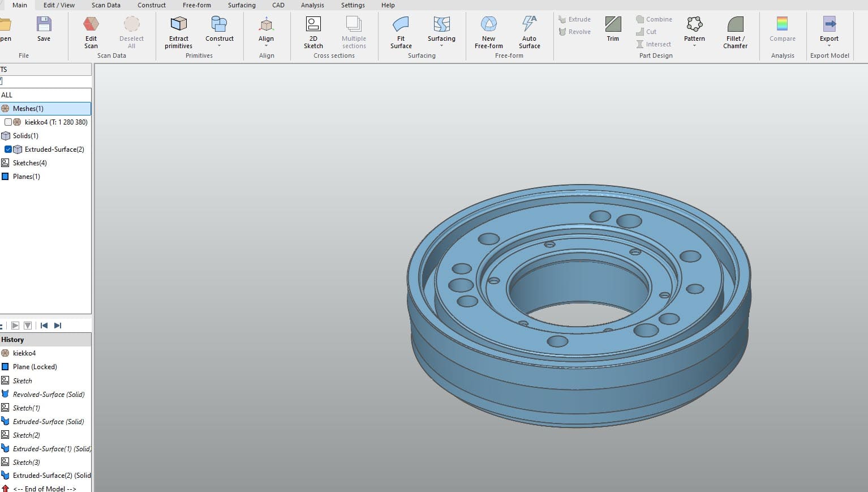
Task: Click the Edit Scan tool icon
Action: (x=91, y=25)
